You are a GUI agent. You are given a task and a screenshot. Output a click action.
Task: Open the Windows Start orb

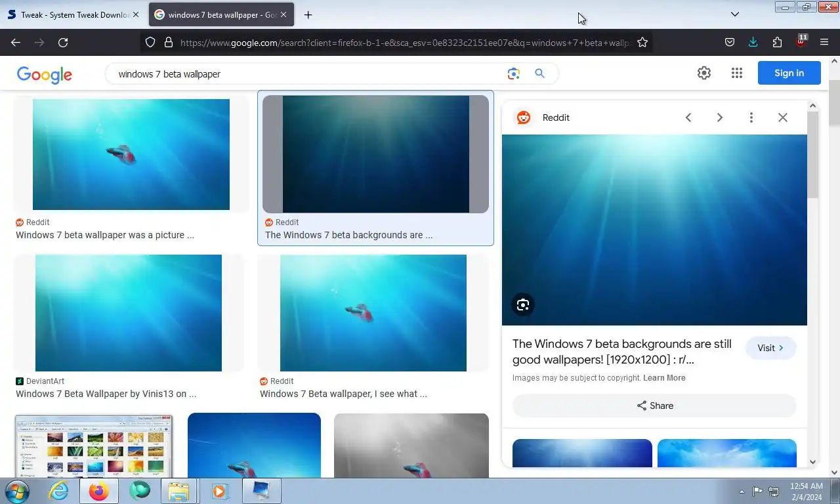tap(16, 491)
